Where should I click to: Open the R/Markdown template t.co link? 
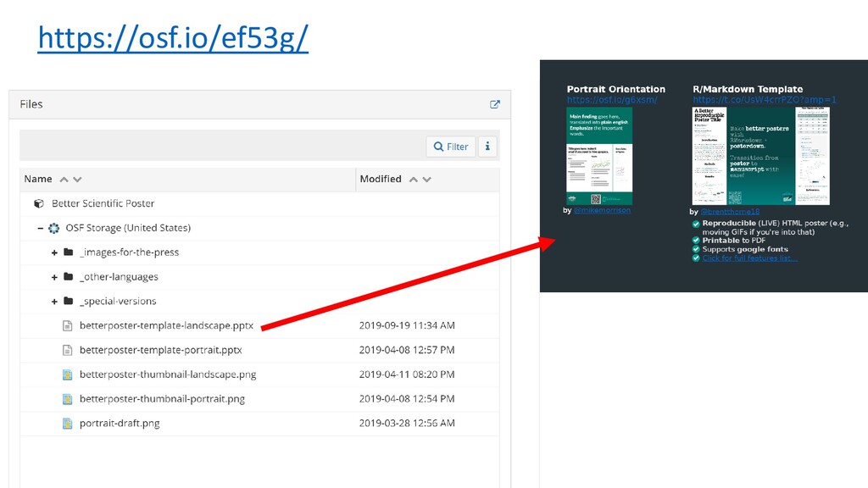click(x=765, y=100)
